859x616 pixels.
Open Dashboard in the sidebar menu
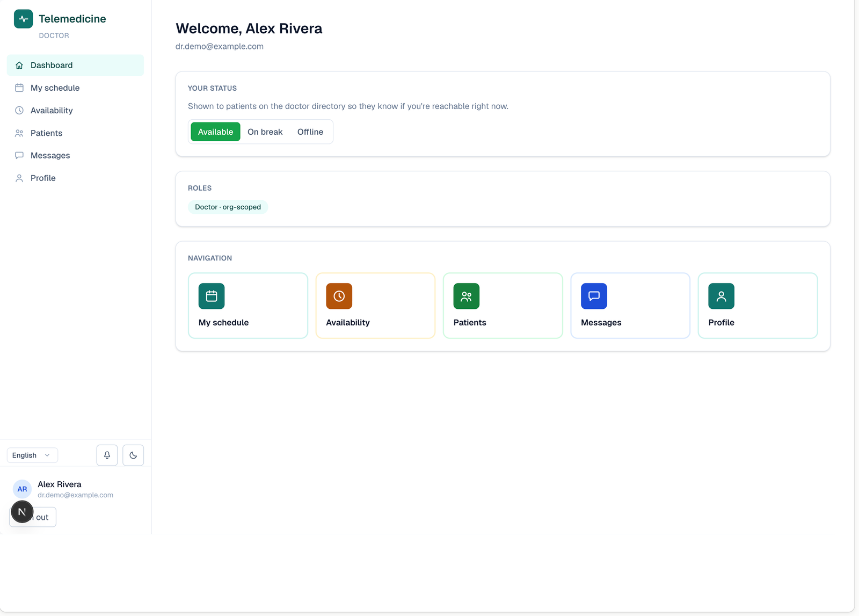tap(75, 65)
